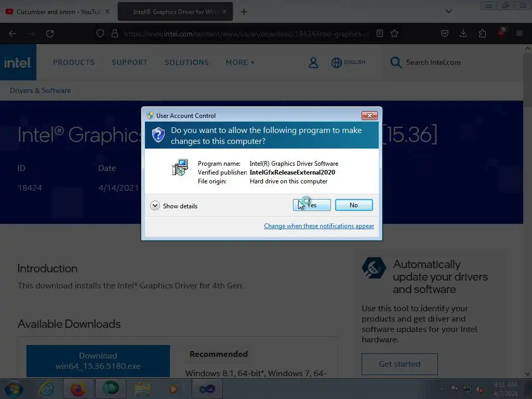The width and height of the screenshot is (532, 399).
Task: Click the driver support assistant wrench icon
Action: [374, 268]
